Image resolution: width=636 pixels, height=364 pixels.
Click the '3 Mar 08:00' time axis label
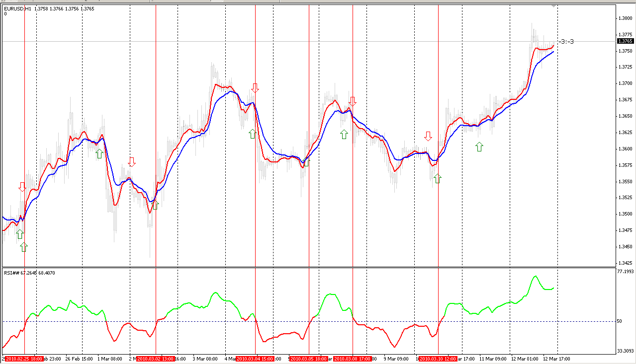coord(205,359)
